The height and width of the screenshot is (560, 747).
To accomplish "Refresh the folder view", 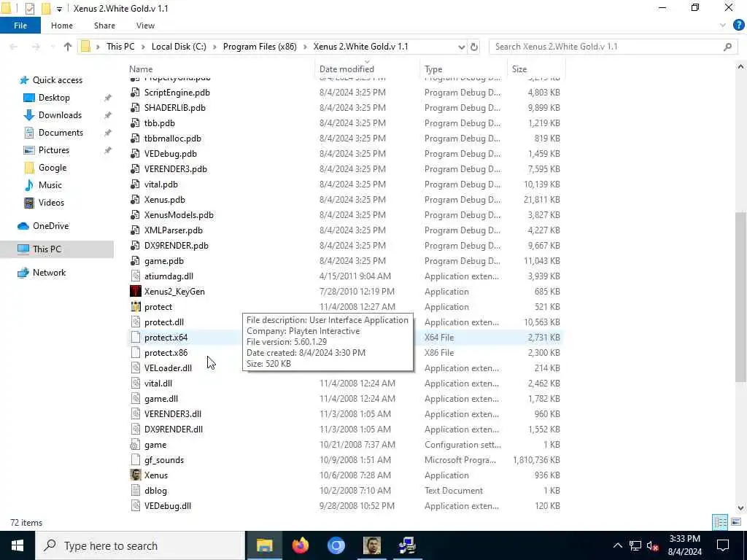I will point(474,47).
